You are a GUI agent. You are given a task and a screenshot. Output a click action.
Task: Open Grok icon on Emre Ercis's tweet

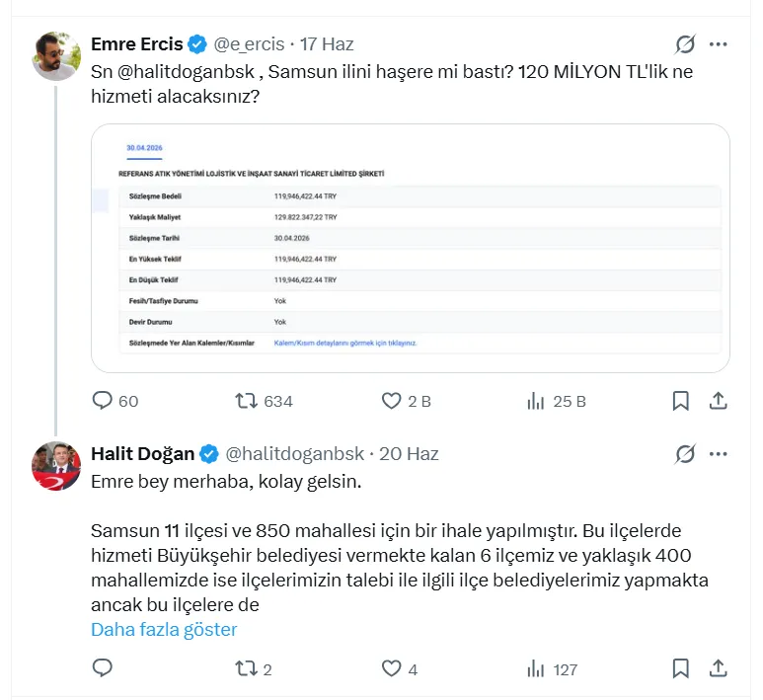point(685,44)
